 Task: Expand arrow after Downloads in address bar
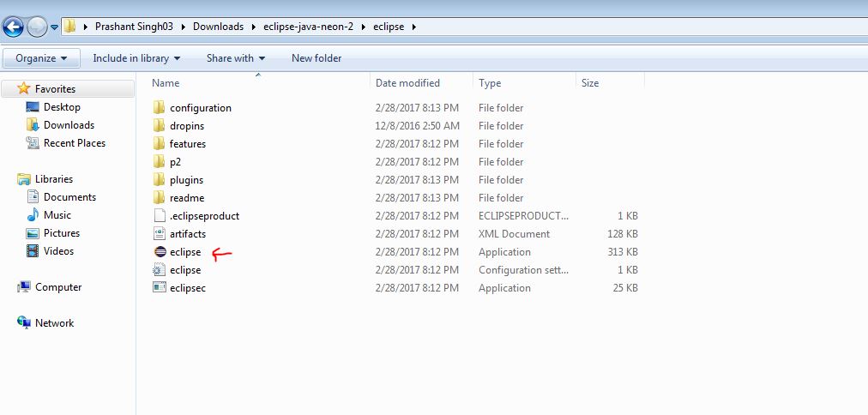[253, 27]
